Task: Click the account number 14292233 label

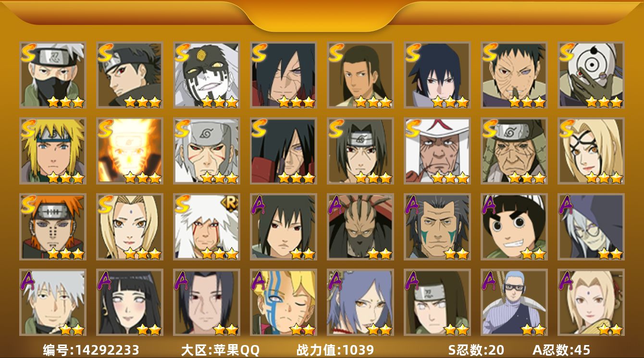Action: [91, 350]
